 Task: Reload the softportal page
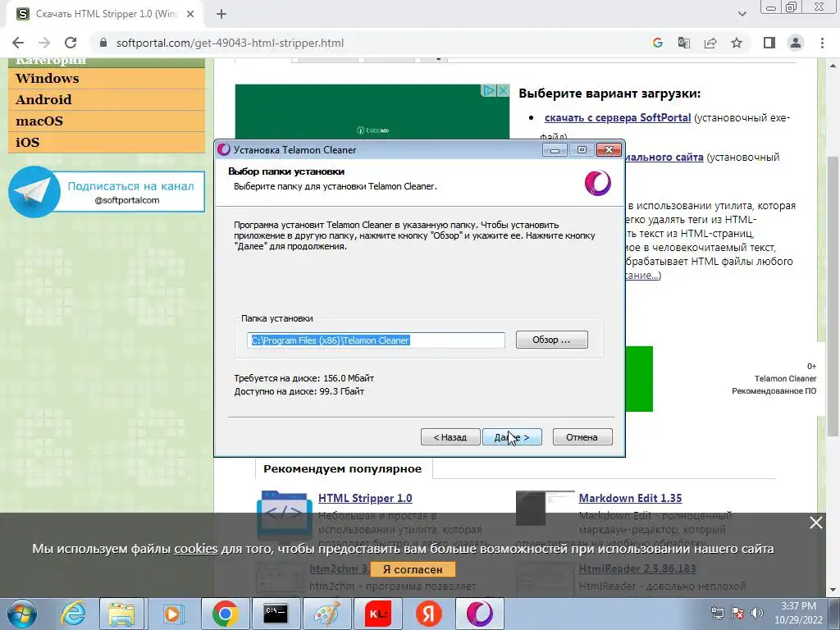(71, 43)
